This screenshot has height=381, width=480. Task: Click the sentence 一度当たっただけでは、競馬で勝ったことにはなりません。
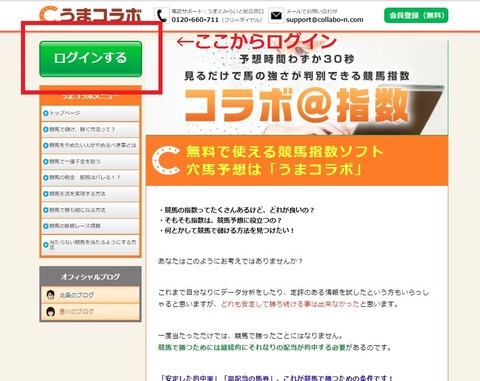pyautogui.click(x=250, y=336)
